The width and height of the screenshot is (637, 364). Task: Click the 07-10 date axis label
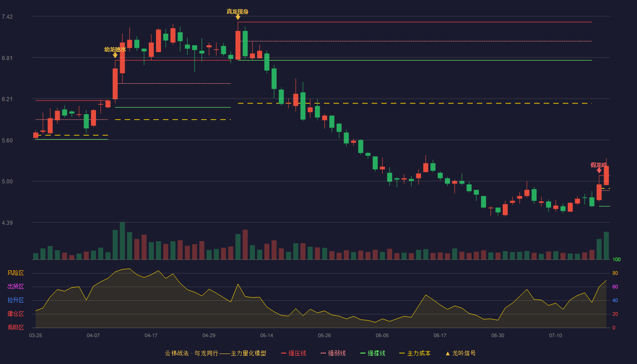click(556, 335)
